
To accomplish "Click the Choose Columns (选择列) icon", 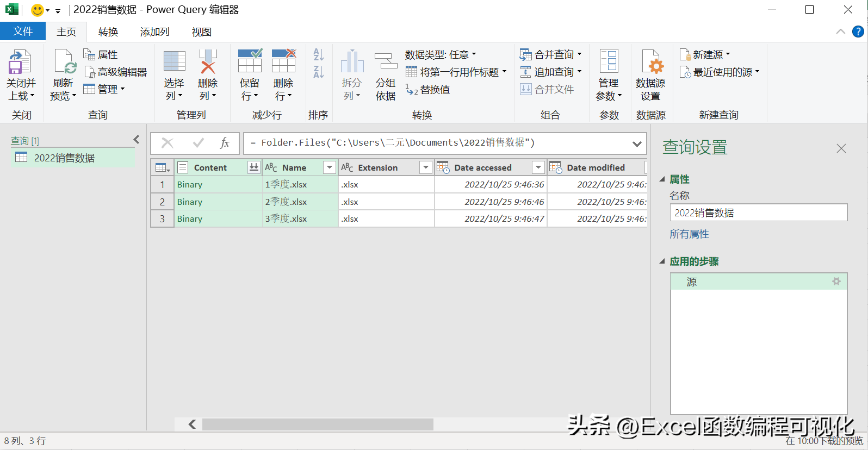I will [x=175, y=61].
